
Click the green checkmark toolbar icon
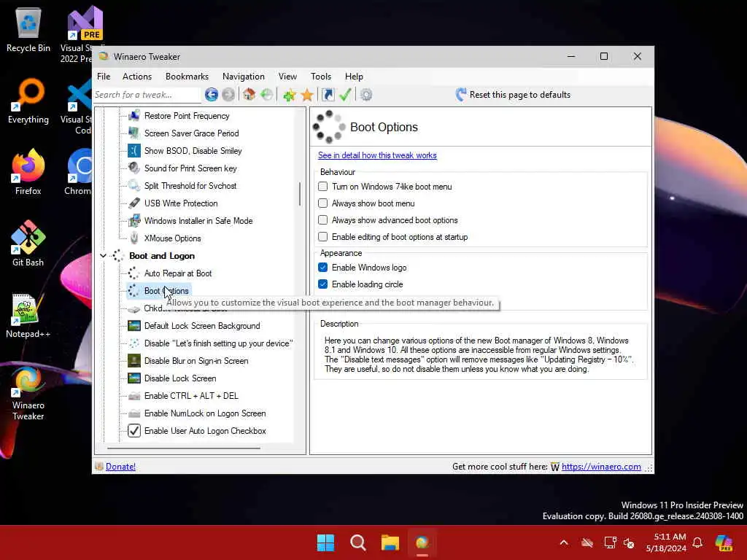click(345, 95)
